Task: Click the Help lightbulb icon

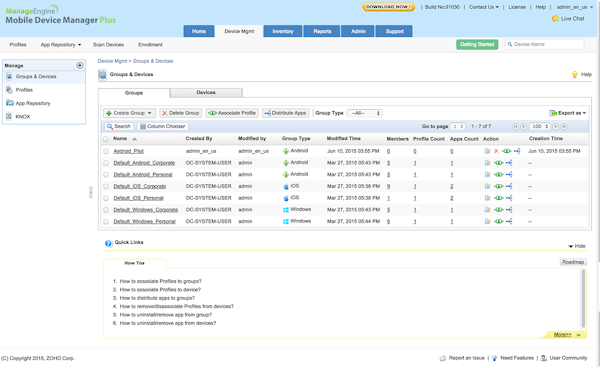Action: point(574,75)
